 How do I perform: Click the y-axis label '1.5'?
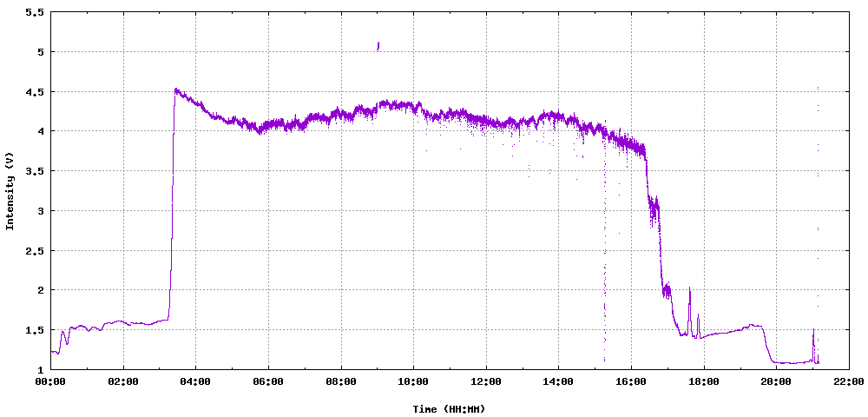coord(35,330)
